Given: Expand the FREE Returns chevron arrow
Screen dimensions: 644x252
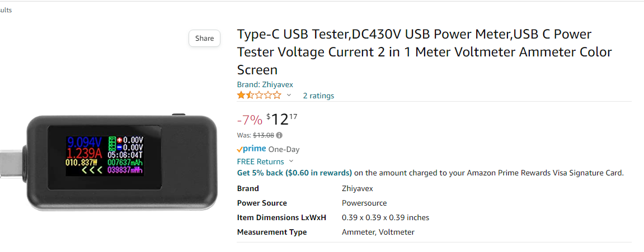Looking at the screenshot, I should tap(291, 161).
